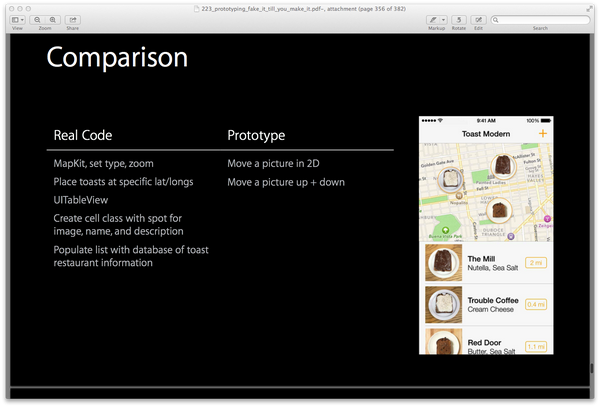
Task: Select the Red Door entry name
Action: [x=484, y=343]
